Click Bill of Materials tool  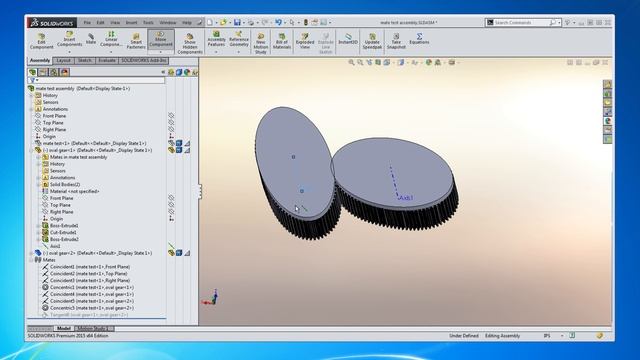pos(282,41)
